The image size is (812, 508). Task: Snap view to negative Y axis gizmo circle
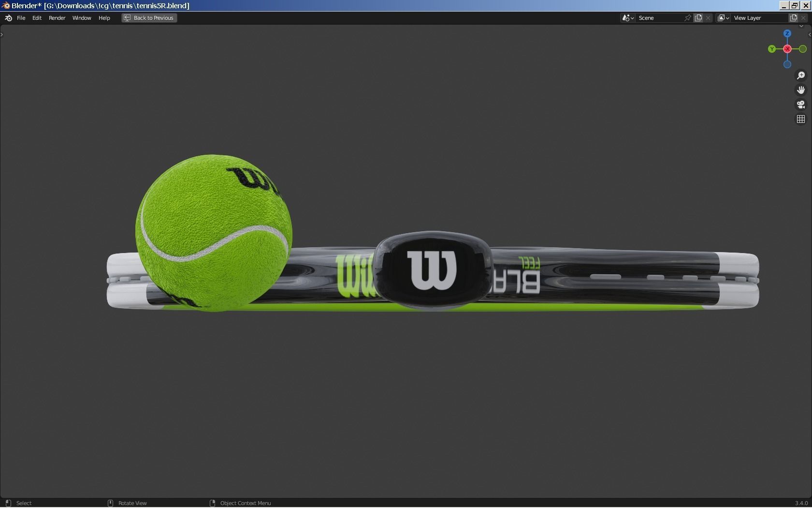coord(803,49)
